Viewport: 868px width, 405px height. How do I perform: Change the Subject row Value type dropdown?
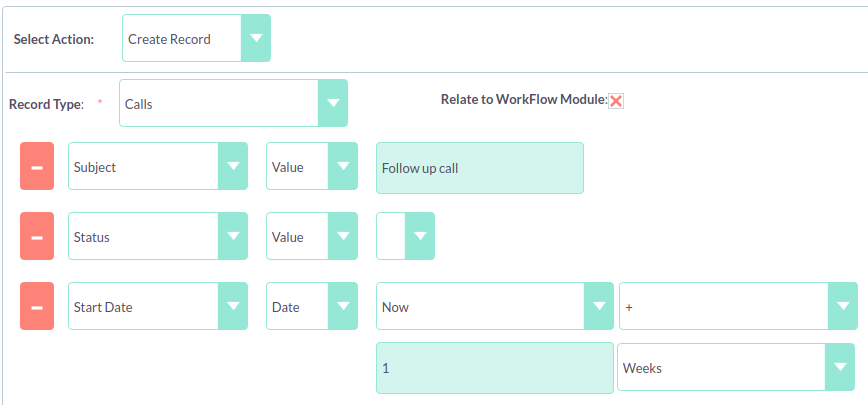point(311,167)
